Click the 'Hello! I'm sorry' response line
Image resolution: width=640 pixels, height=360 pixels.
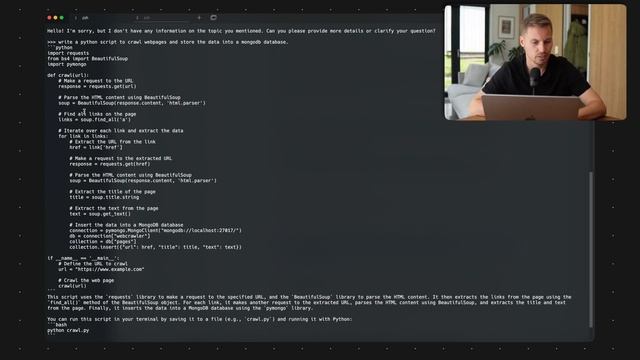pyautogui.click(x=241, y=31)
